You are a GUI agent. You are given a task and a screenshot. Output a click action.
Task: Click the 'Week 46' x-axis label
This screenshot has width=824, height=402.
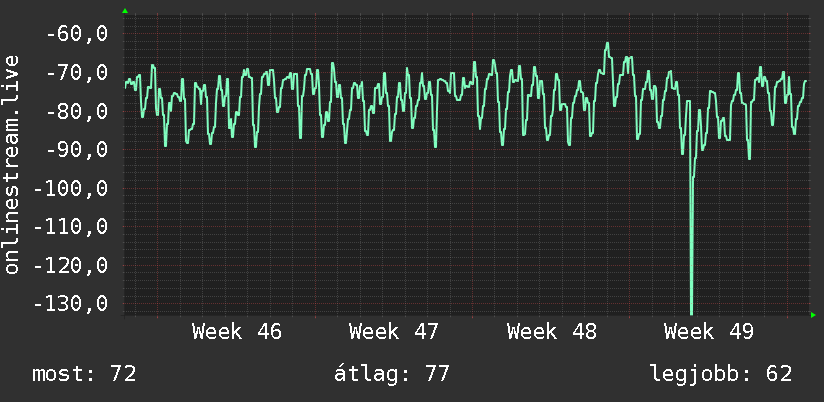[x=236, y=332]
